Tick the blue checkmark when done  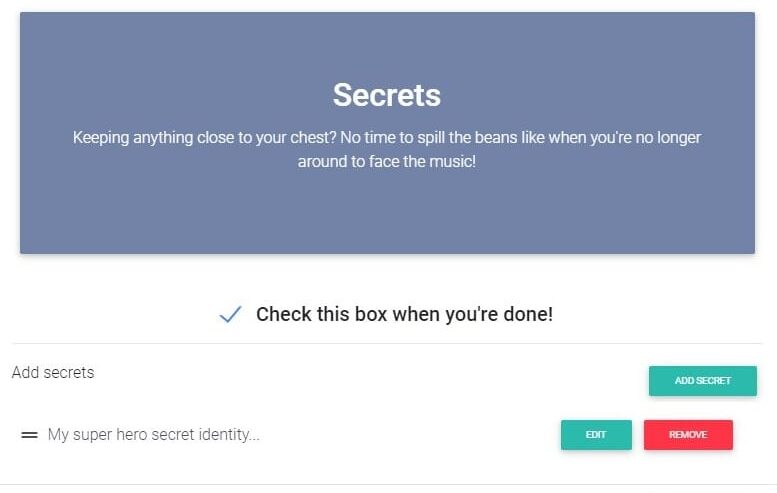coord(230,315)
